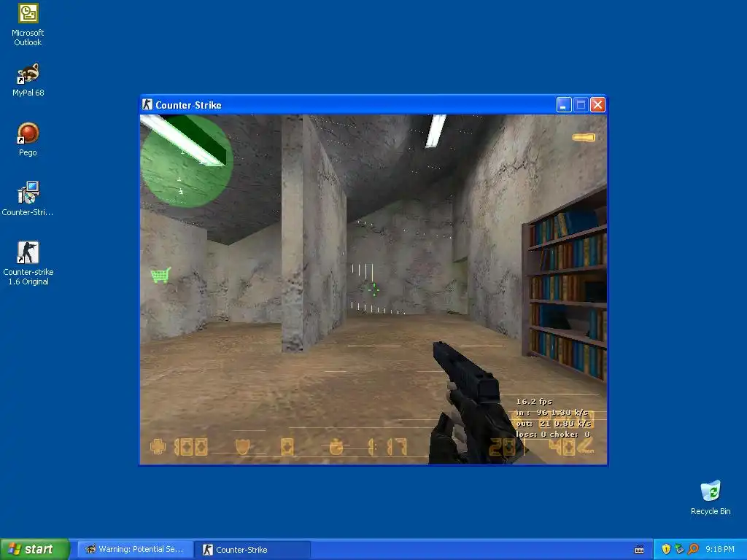Select Counter-strike 1.6 Original shortcut

(28, 262)
